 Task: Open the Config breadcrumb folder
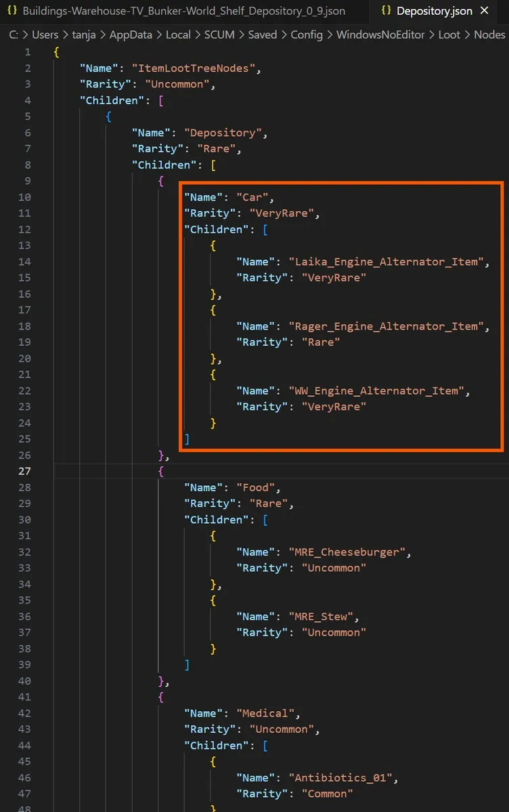tap(307, 35)
